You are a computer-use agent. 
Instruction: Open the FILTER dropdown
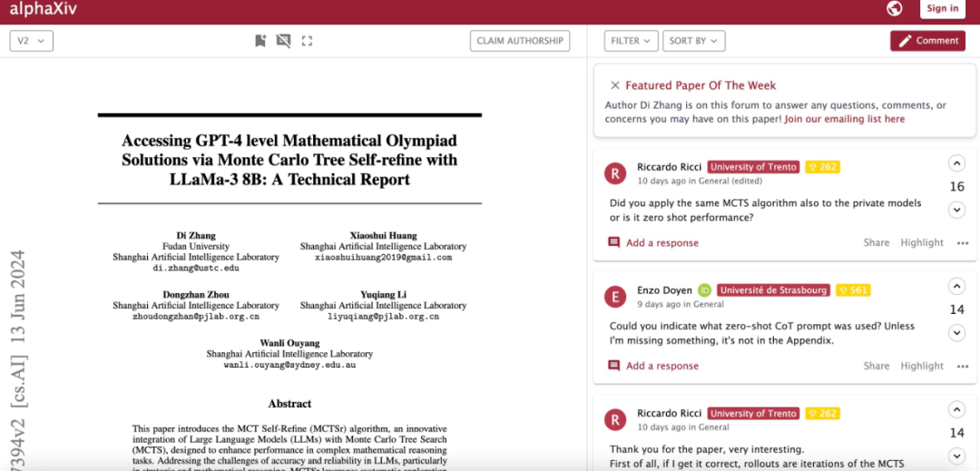(x=631, y=41)
